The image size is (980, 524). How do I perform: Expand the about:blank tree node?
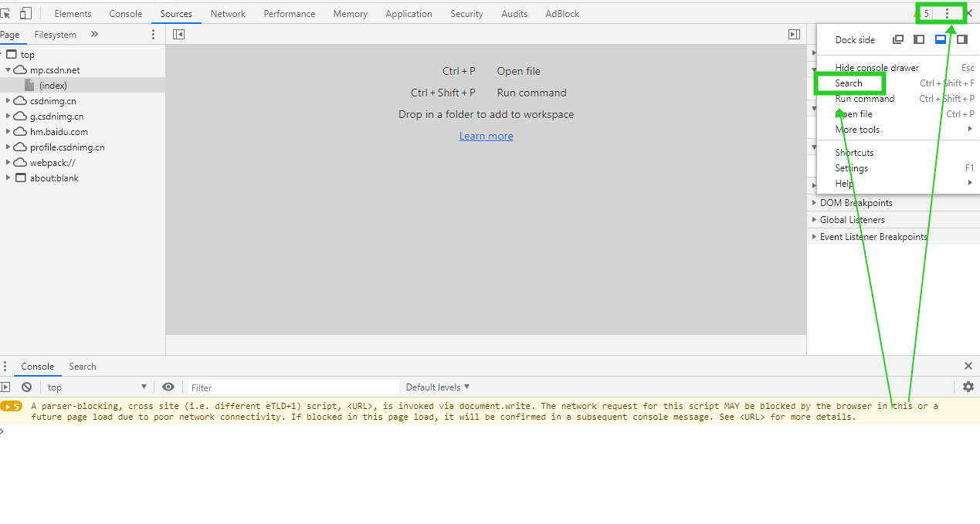point(8,177)
